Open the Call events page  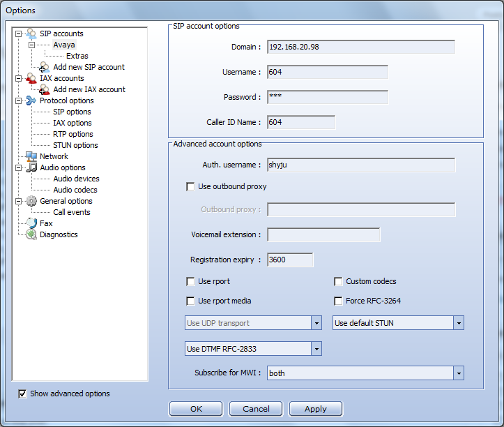pos(72,212)
